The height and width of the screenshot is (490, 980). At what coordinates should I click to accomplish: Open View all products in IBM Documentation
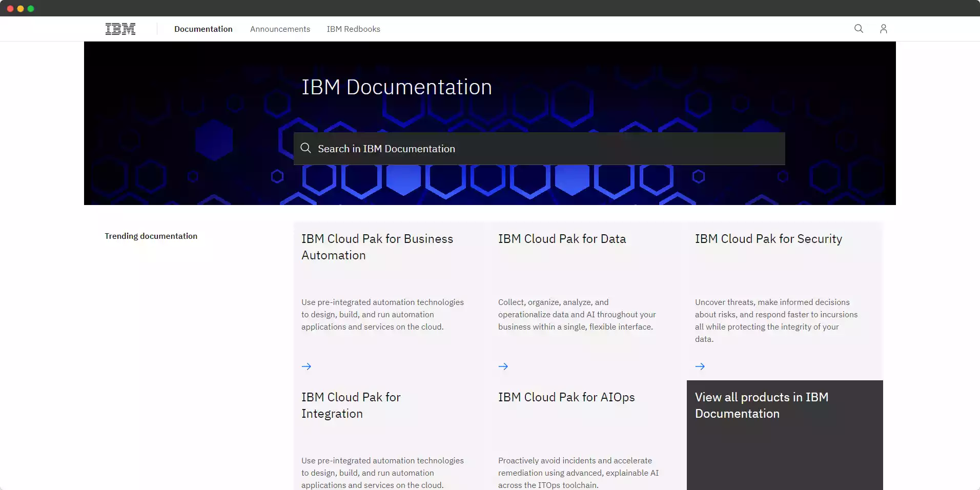tap(762, 405)
